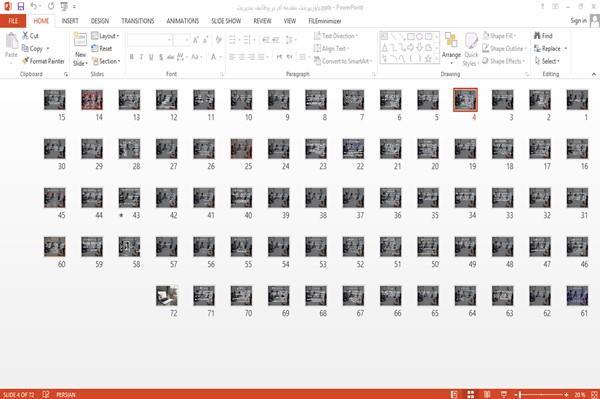
Task: Toggle text Shadow formatting
Action: (161, 57)
